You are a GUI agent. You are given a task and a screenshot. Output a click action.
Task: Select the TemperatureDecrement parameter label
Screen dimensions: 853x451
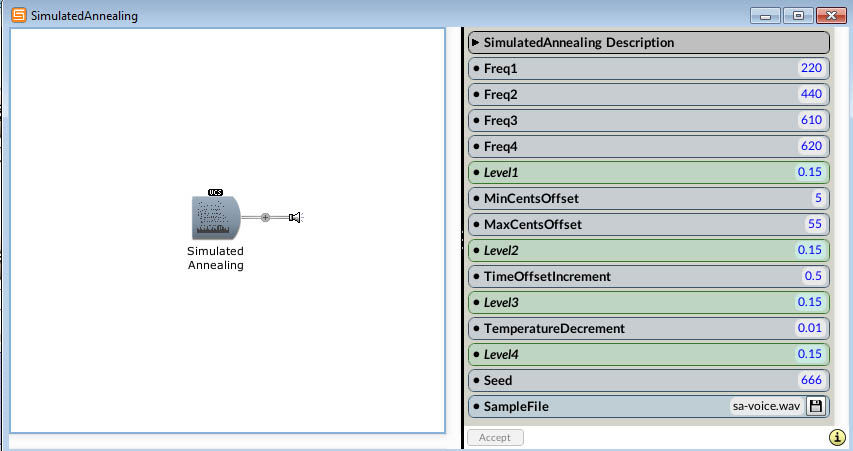click(x=554, y=329)
